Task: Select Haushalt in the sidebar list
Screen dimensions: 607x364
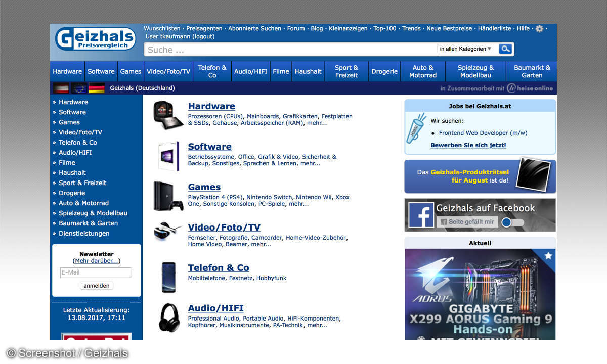Action: 72,173
